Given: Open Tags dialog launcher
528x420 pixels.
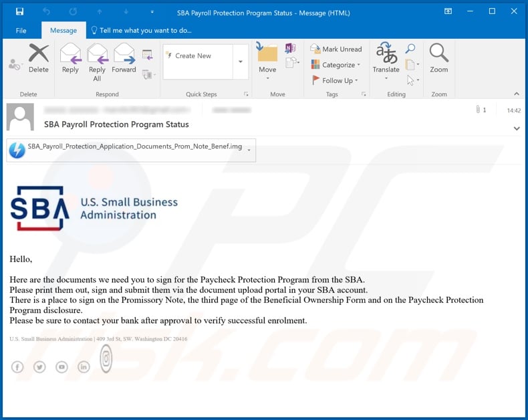Looking at the screenshot, I should coord(364,94).
